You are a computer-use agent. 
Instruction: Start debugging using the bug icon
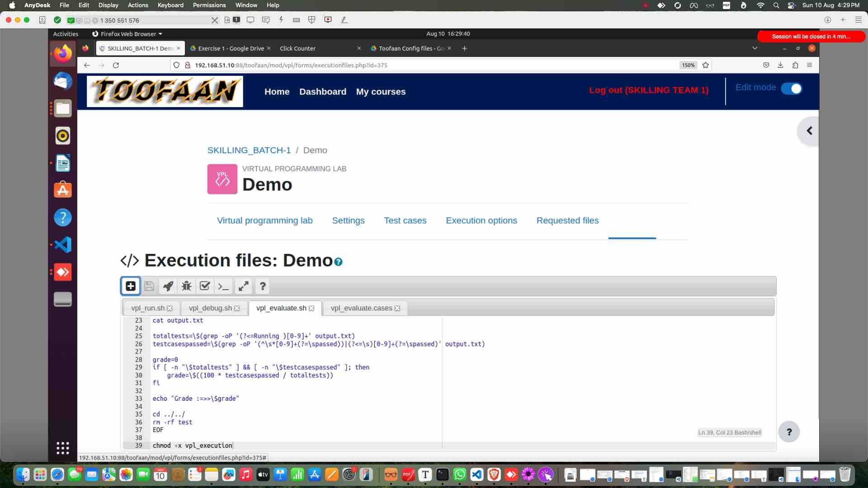click(186, 286)
